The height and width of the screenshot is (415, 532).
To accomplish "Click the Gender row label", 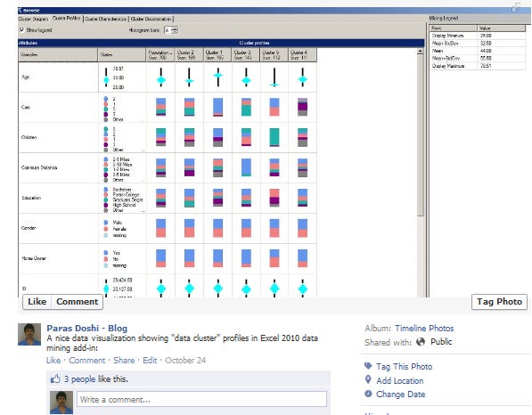I will click(x=29, y=228).
